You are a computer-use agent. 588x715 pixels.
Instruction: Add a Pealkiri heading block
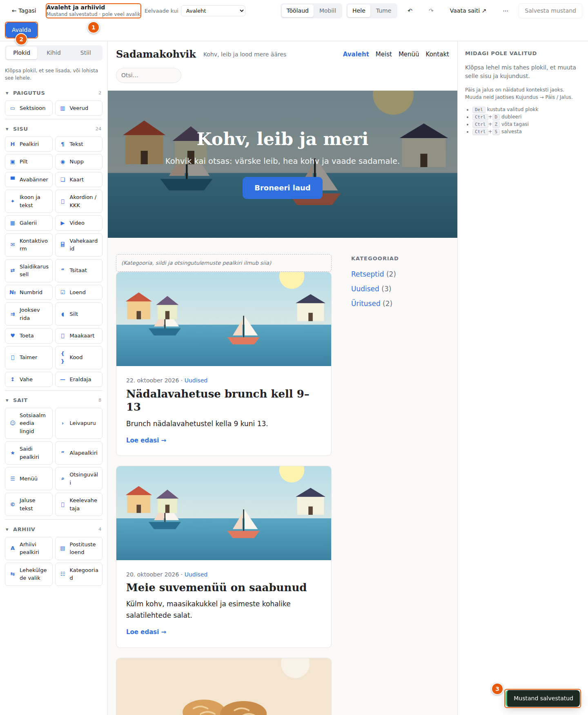coord(29,144)
